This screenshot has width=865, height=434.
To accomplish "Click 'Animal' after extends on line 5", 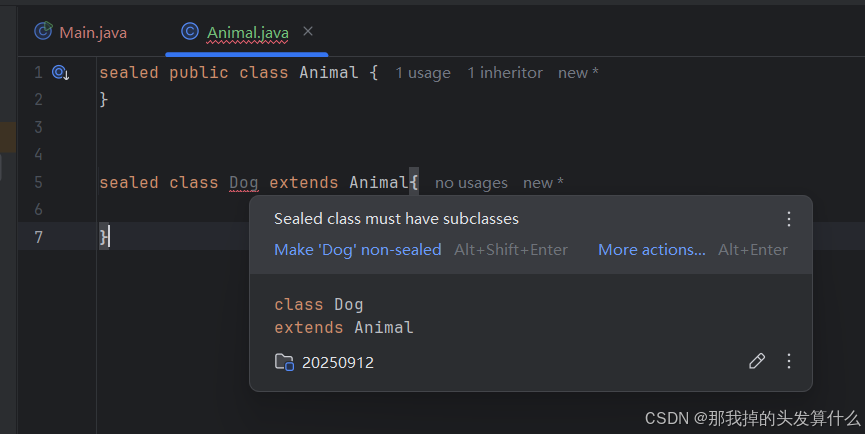I will 378,183.
